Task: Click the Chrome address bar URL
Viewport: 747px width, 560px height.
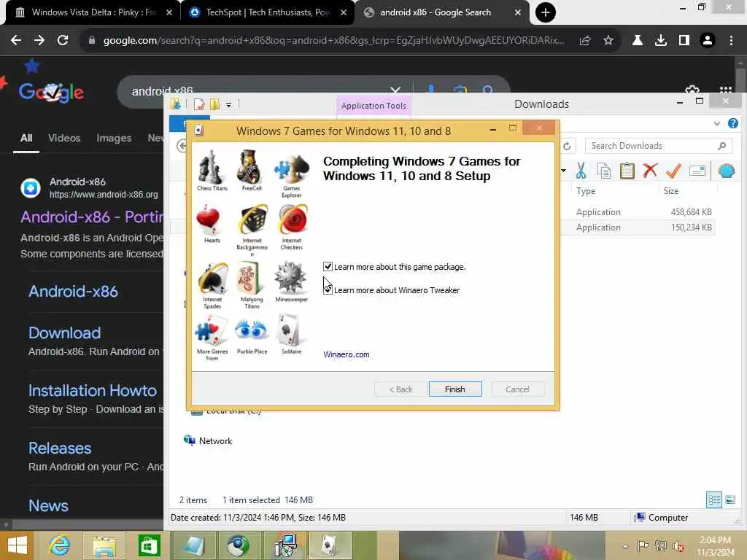Action: [333, 41]
